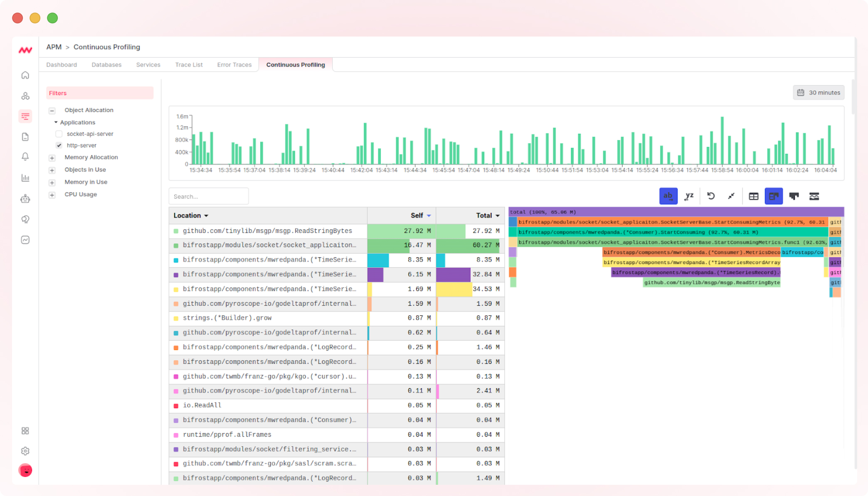Open the Error Traces tab

[x=234, y=64]
